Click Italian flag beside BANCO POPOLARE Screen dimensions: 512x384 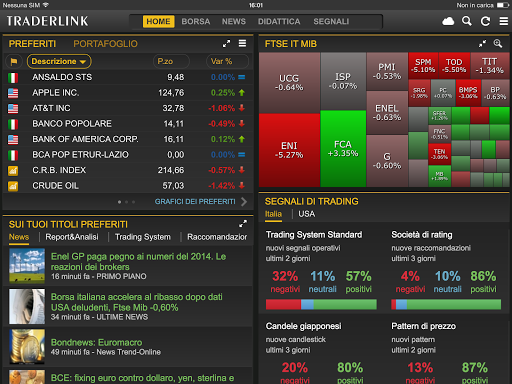click(x=13, y=124)
